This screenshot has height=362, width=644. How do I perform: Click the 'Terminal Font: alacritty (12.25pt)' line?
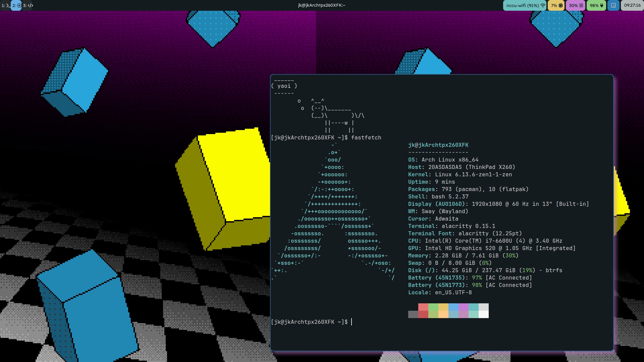pos(465,233)
